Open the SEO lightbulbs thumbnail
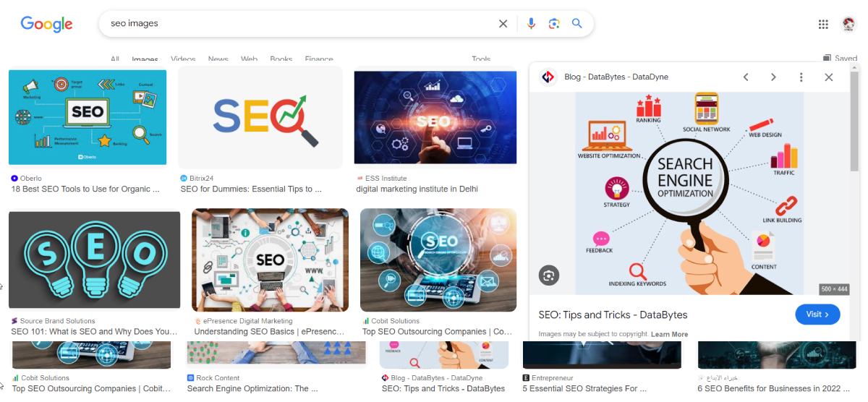Viewport: 868px width, 402px height. click(x=95, y=260)
